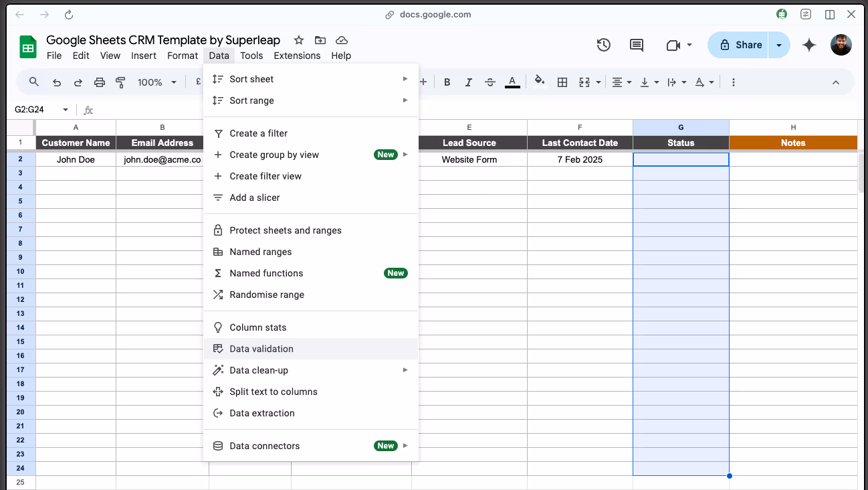Viewport: 868px width, 490px height.
Task: Open the borders tool
Action: (562, 82)
